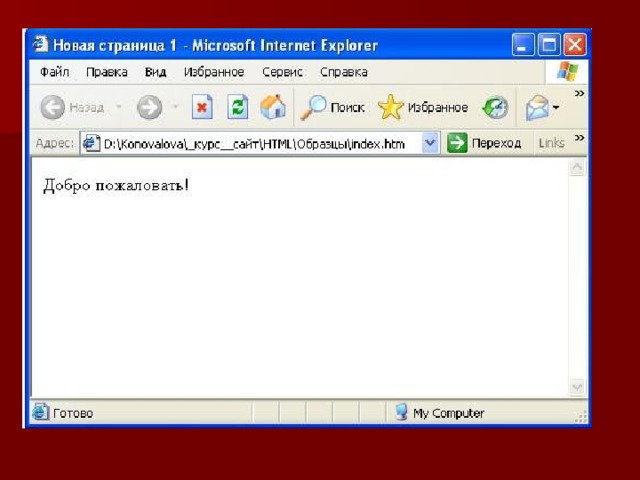Viewport: 640px width, 480px height.
Task: Click the Переход button label
Action: 496,143
